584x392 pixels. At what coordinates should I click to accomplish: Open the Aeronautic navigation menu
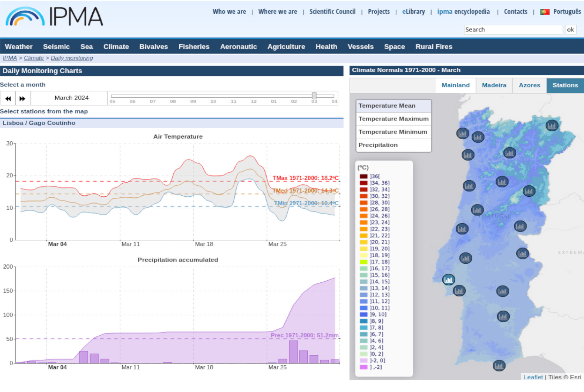click(x=239, y=47)
